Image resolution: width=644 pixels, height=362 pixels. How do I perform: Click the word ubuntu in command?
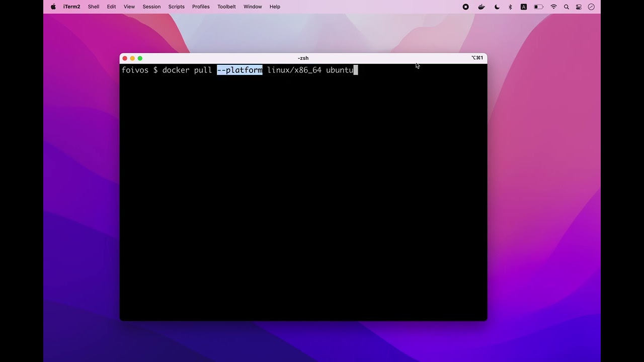click(340, 70)
